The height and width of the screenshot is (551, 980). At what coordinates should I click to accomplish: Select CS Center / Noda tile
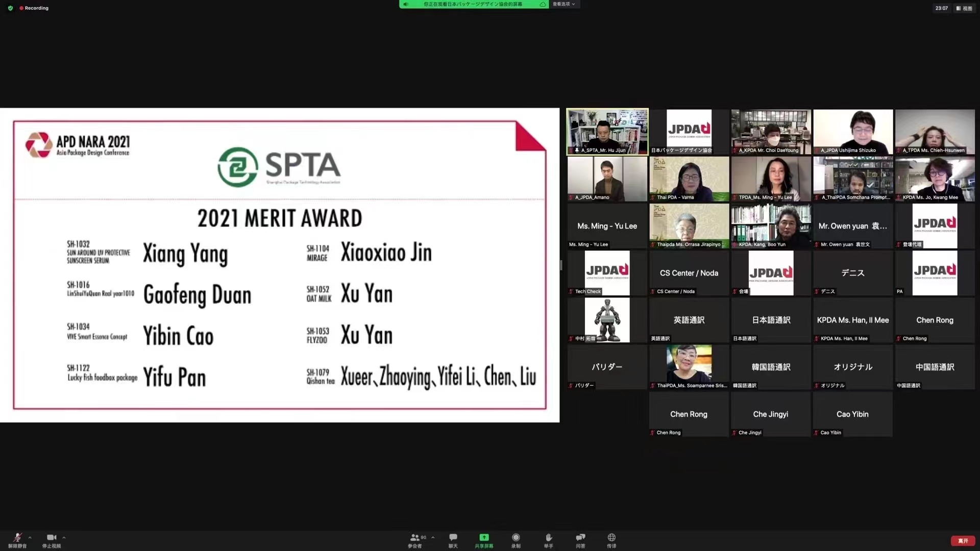689,273
